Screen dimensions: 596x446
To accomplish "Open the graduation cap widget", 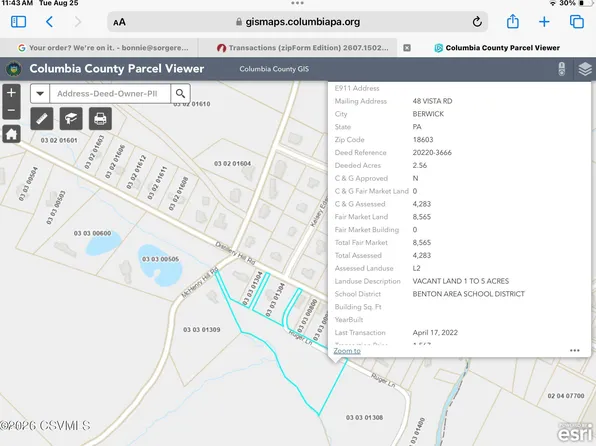I will point(71,119).
